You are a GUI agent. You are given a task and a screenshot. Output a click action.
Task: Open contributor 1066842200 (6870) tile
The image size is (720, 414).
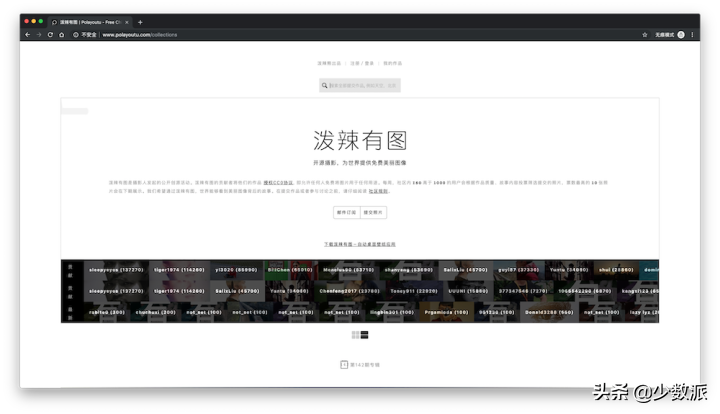click(x=585, y=291)
